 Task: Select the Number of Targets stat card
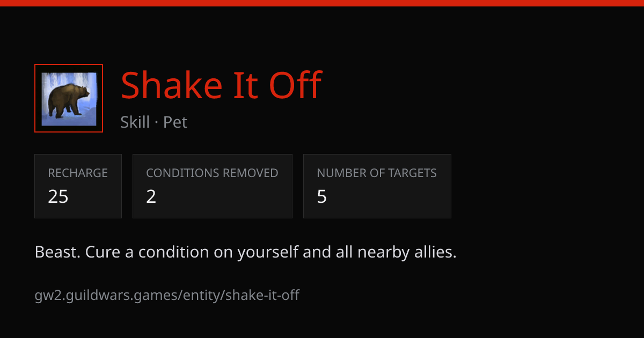point(377,186)
